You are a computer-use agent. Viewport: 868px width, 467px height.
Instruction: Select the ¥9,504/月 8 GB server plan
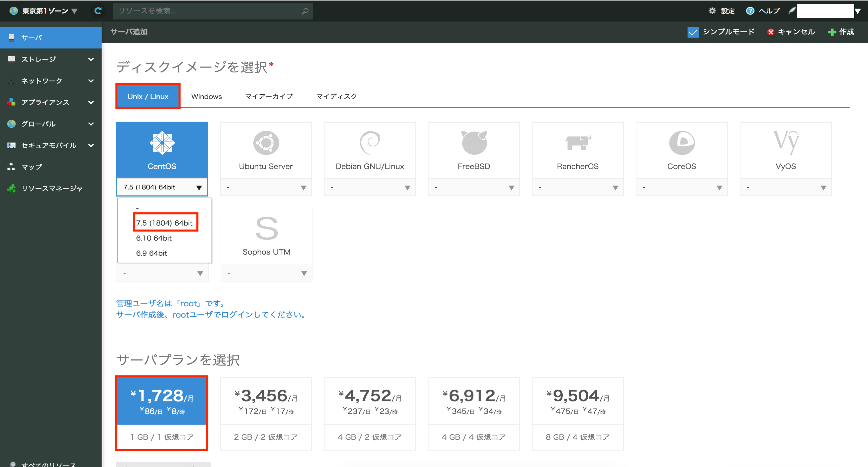pyautogui.click(x=578, y=413)
